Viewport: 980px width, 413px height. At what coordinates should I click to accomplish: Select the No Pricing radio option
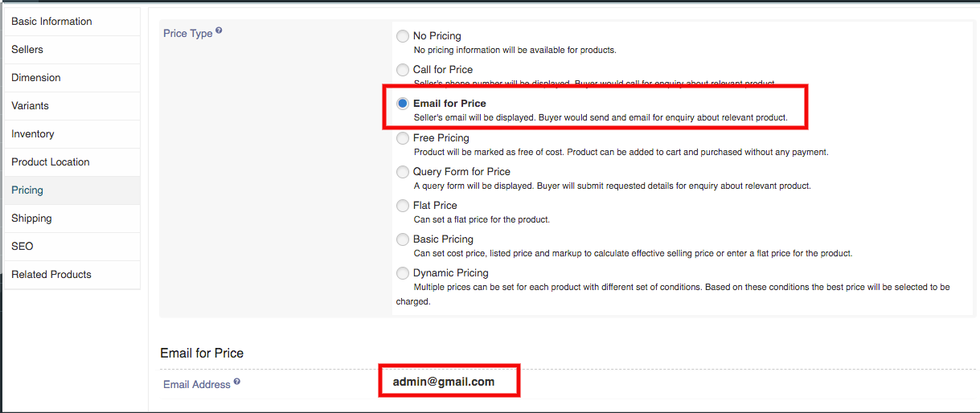click(403, 36)
